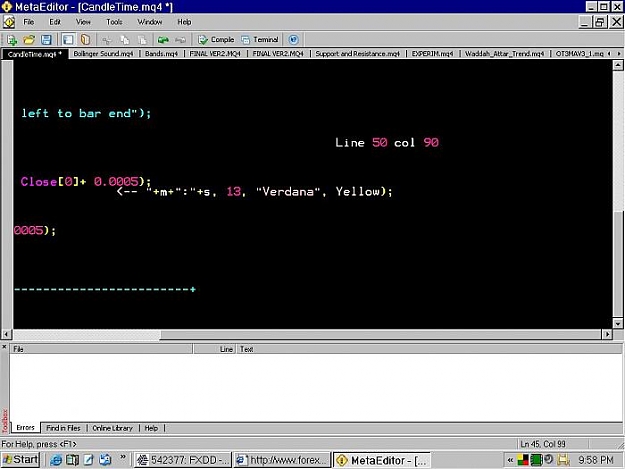Toggle the Navigator panel toolbar icon
This screenshot has height=469, width=625.
[x=68, y=39]
